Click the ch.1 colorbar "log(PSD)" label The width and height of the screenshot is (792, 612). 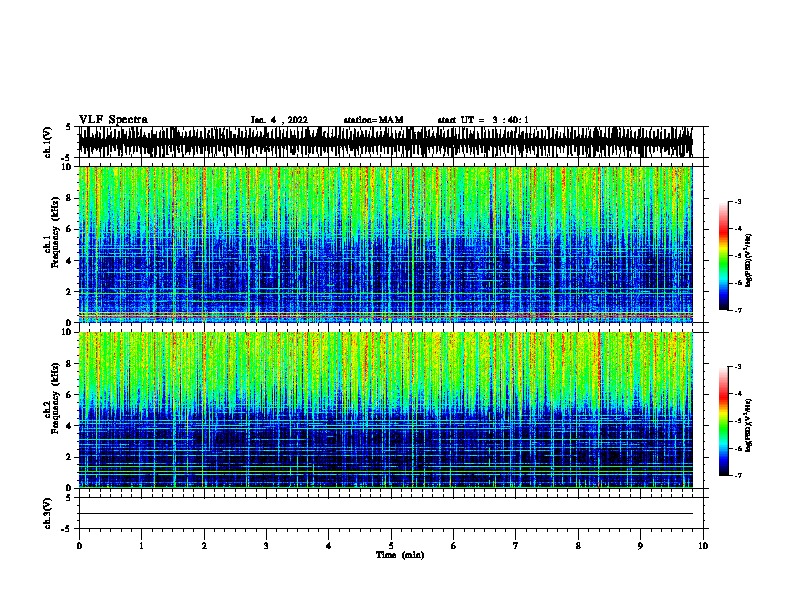point(748,260)
